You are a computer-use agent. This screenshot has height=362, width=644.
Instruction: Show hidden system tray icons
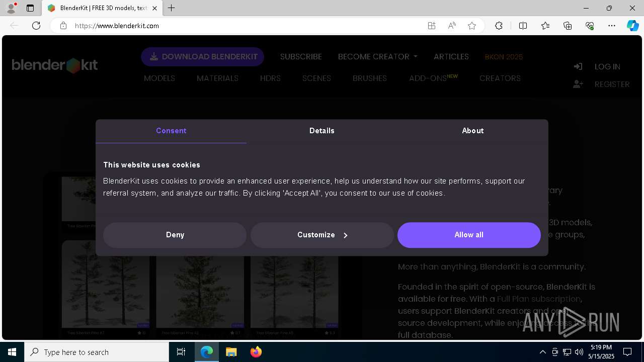tap(542, 352)
